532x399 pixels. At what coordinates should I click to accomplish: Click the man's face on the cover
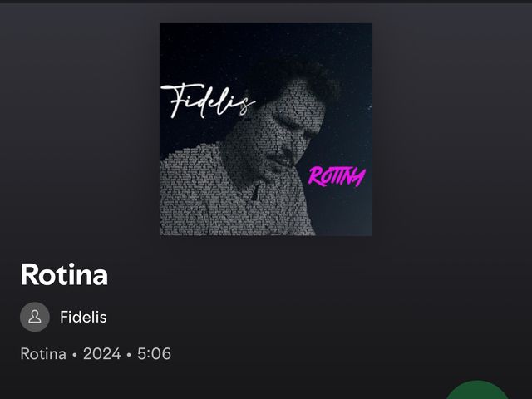tap(288, 134)
